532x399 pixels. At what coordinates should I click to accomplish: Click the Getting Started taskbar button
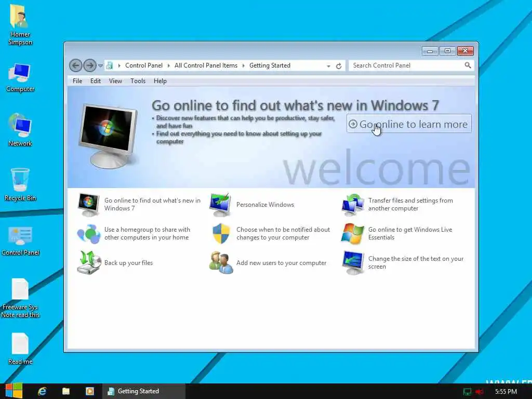[144, 391]
